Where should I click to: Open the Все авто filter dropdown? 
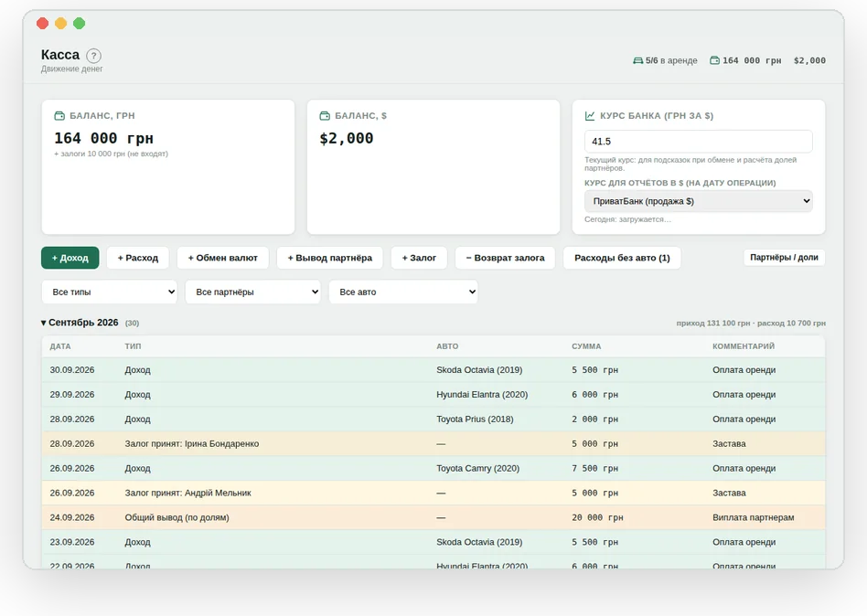point(403,292)
